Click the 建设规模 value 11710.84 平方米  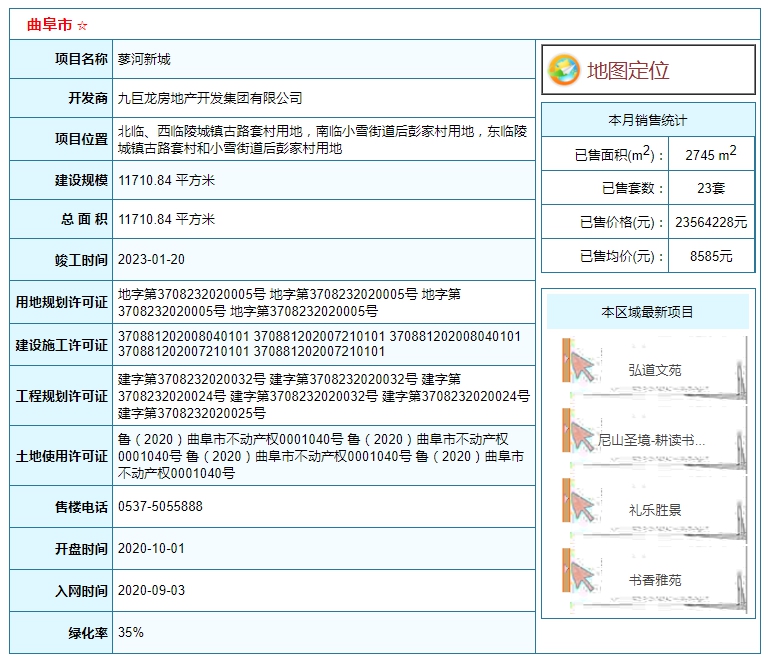(166, 180)
